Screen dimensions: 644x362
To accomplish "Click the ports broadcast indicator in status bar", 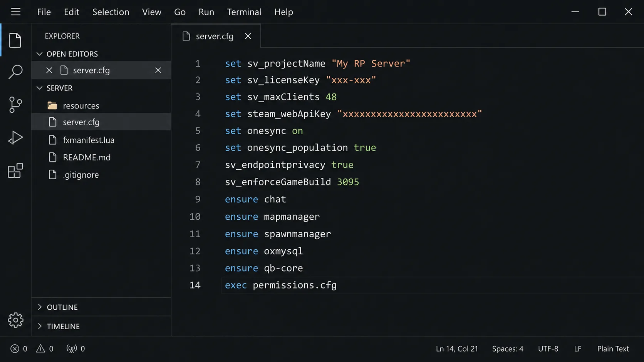I will pyautogui.click(x=75, y=349).
